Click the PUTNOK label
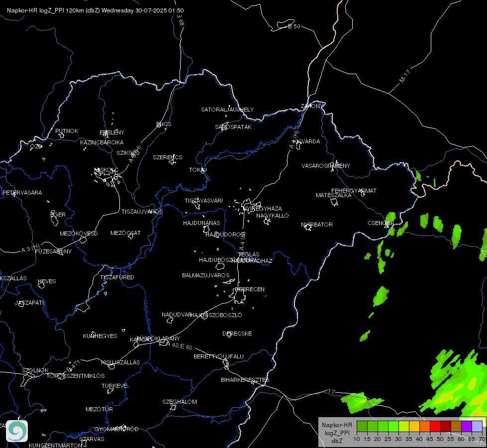This screenshot has width=487, height=448. point(67,131)
